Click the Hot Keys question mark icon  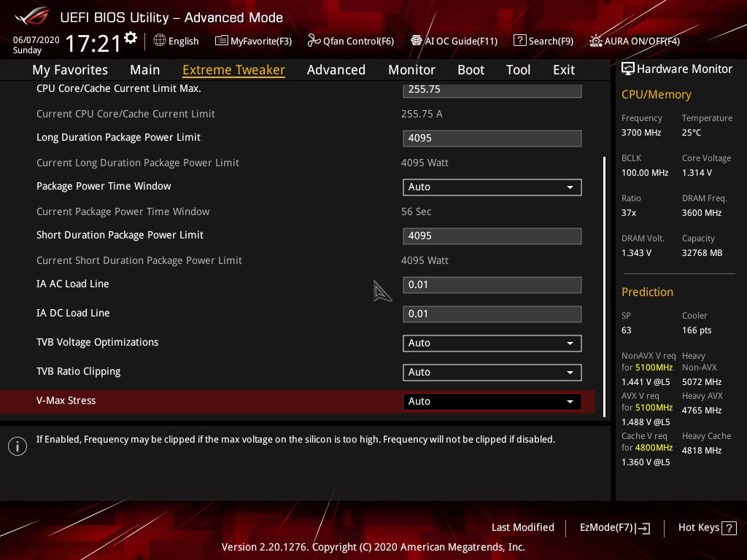click(729, 528)
